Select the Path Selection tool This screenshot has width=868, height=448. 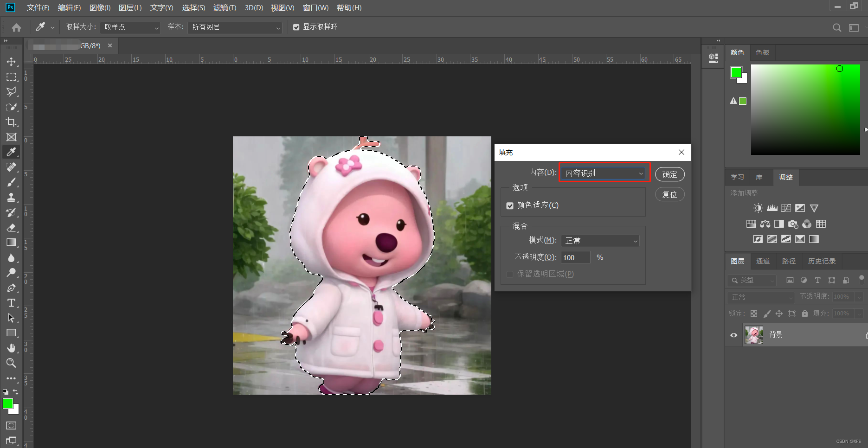(x=11, y=318)
